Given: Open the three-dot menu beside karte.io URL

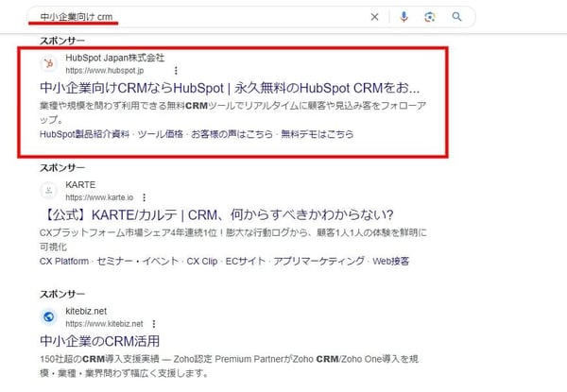Looking at the screenshot, I should coord(144,197).
